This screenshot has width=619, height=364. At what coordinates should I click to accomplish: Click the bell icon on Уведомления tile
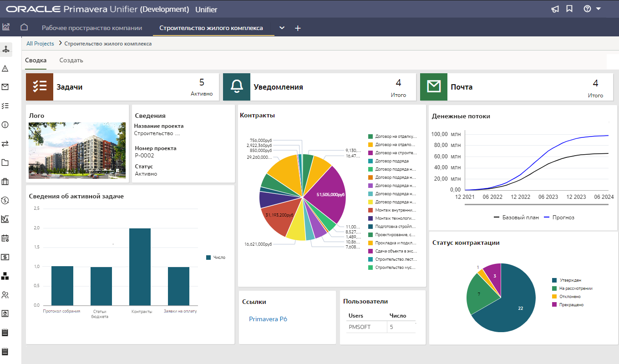click(x=236, y=87)
